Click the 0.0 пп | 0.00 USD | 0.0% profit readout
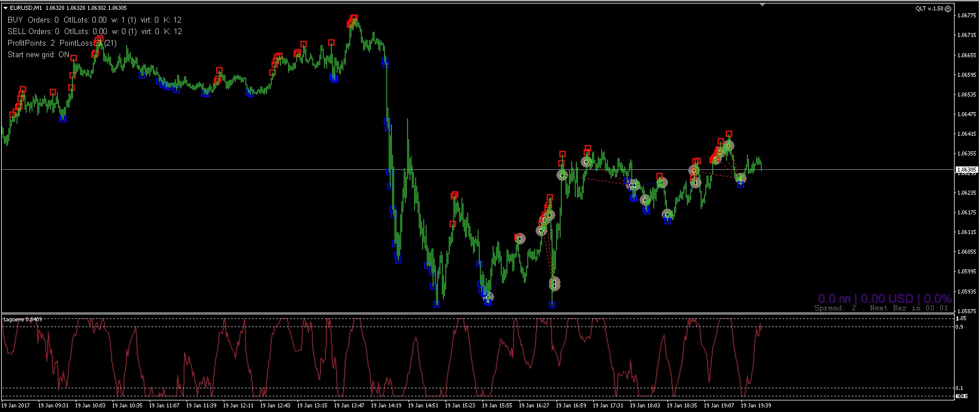This screenshot has width=980, height=412. click(885, 298)
